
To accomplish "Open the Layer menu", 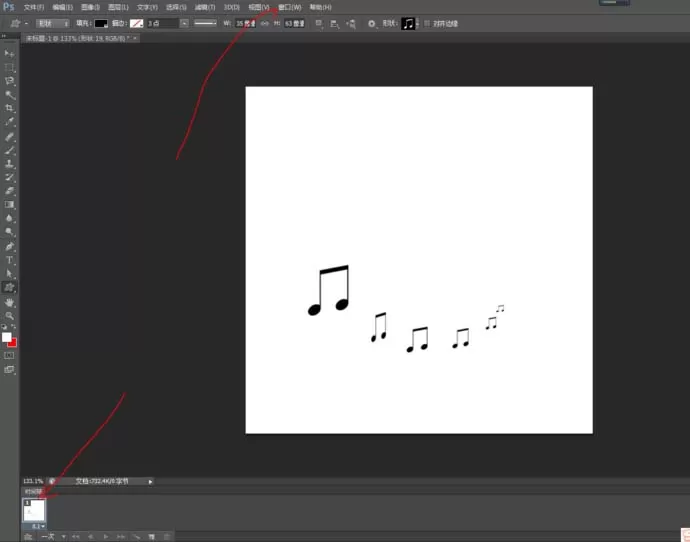I will click(118, 7).
